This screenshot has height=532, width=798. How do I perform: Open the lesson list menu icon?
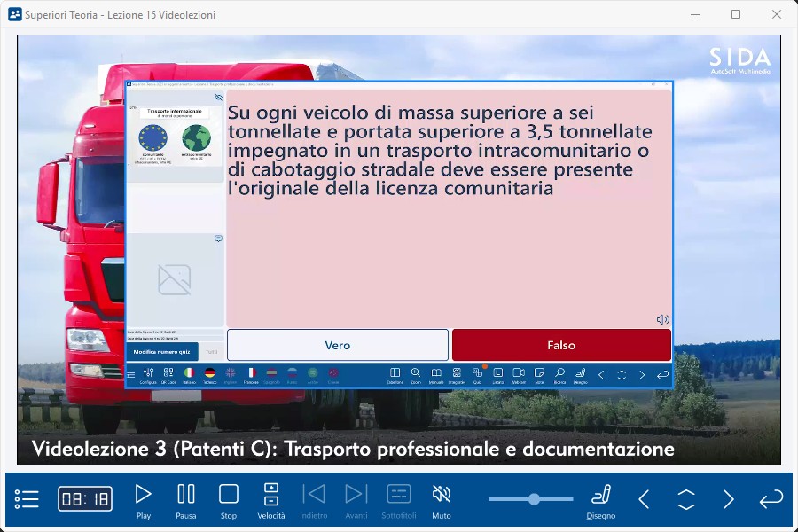point(27,499)
